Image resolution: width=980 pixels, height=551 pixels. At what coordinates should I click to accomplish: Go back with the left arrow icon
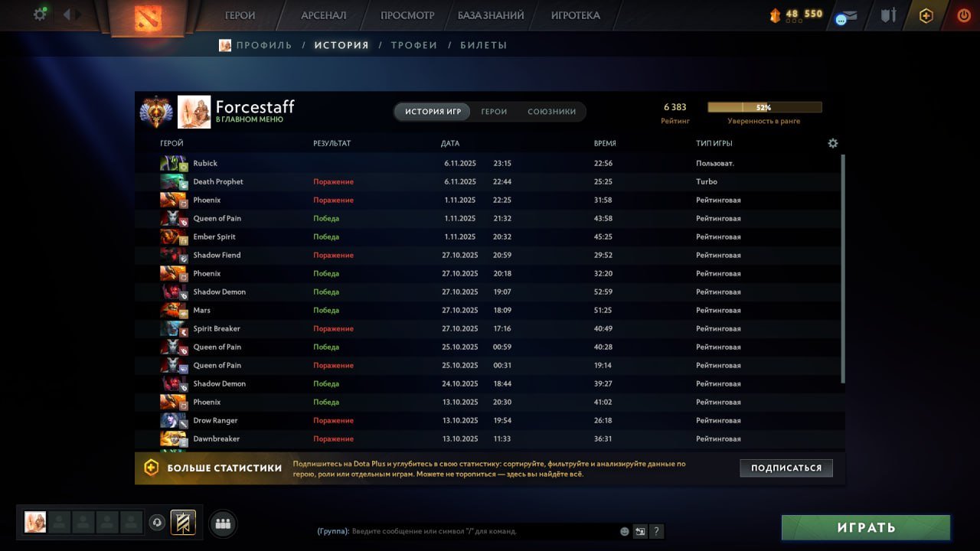(x=67, y=15)
